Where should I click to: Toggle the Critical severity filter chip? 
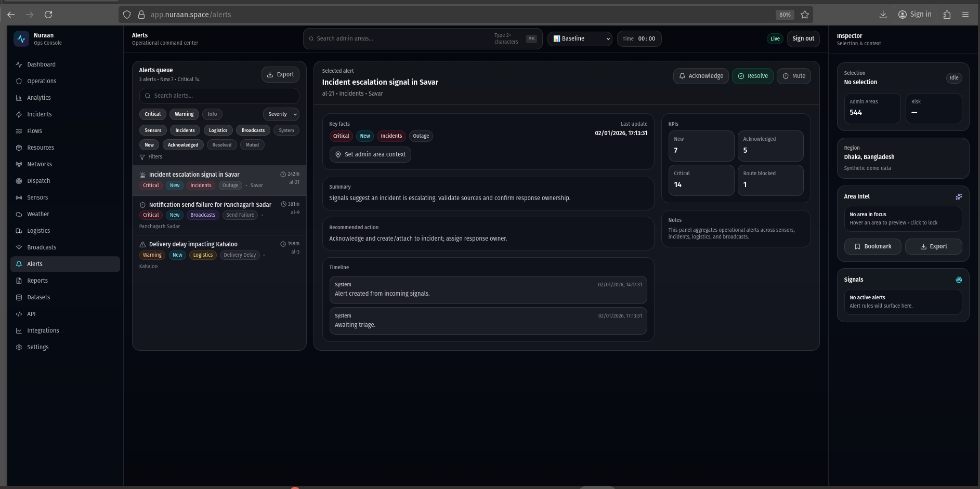click(152, 114)
